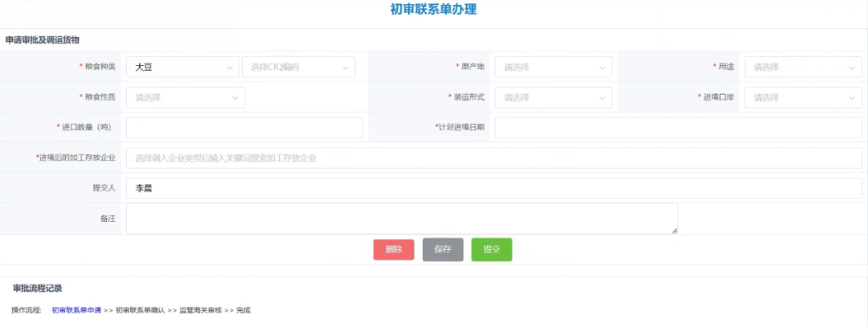This screenshot has width=868, height=328.
Task: Open the 进境口岸 dropdown
Action: pyautogui.click(x=803, y=97)
